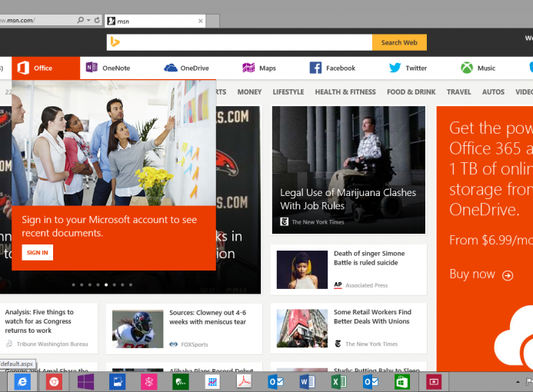Open the LIFESTYLE category
The height and width of the screenshot is (392, 533).
coord(288,92)
